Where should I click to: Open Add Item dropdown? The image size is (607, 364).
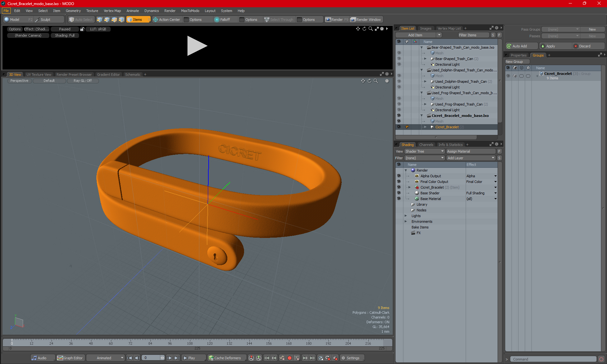tap(419, 35)
